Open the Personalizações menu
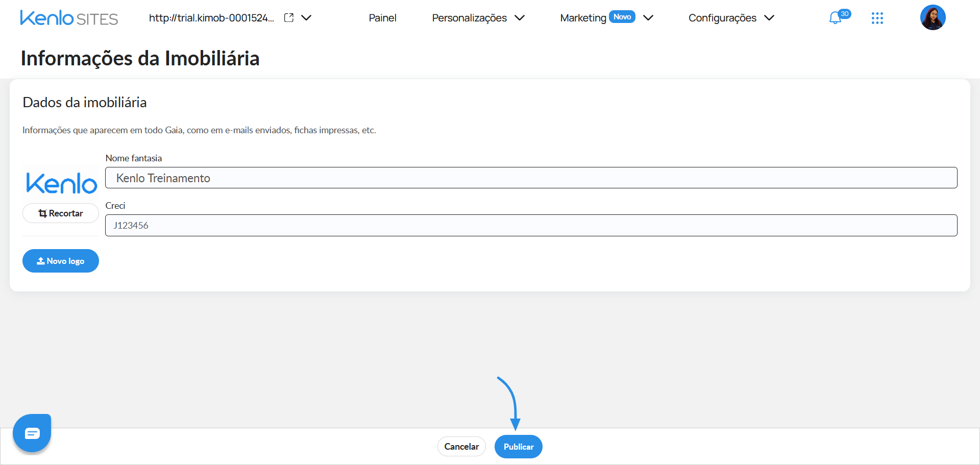 click(x=469, y=18)
